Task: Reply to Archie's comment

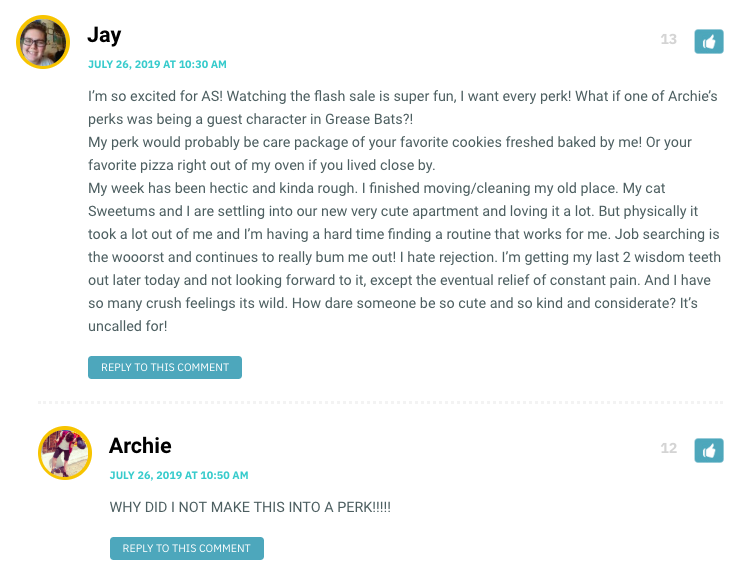Action: 187,548
